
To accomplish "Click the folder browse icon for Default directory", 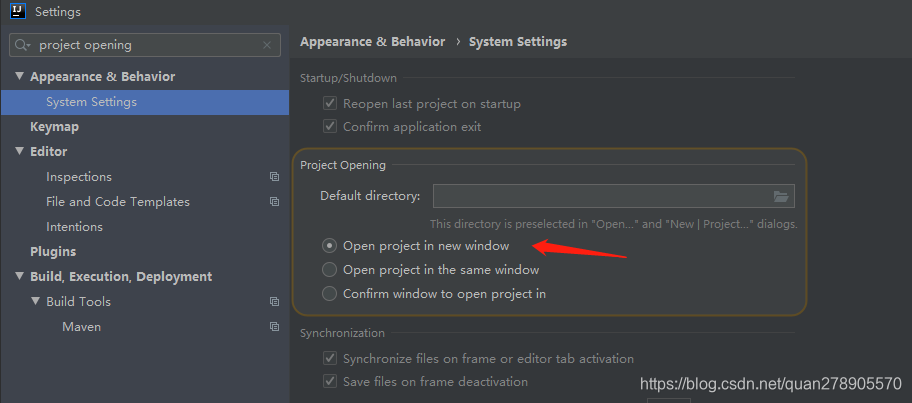I will 781,196.
